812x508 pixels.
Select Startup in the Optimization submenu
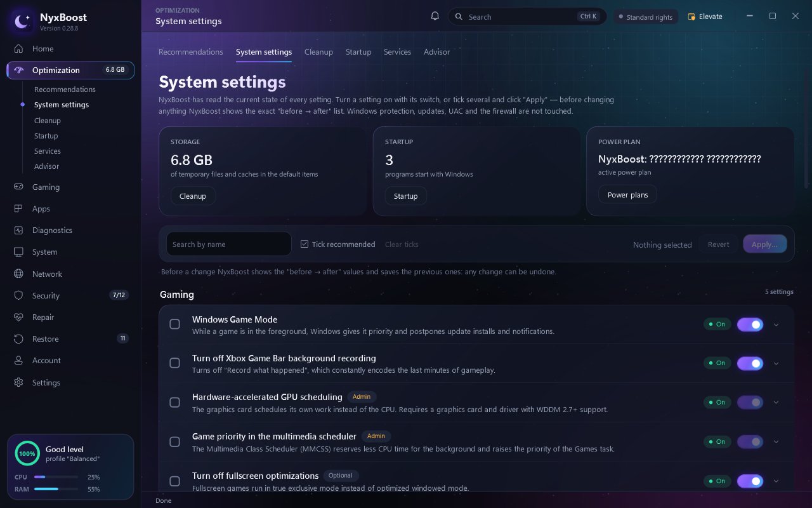pos(46,136)
